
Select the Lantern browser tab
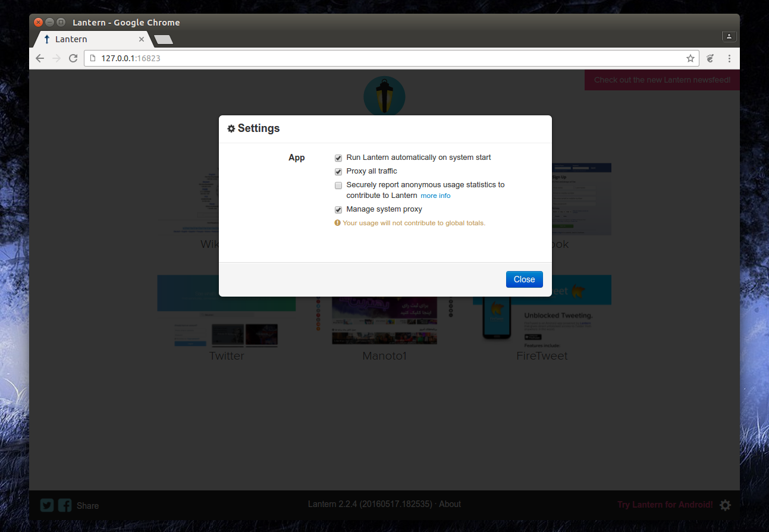click(92, 39)
